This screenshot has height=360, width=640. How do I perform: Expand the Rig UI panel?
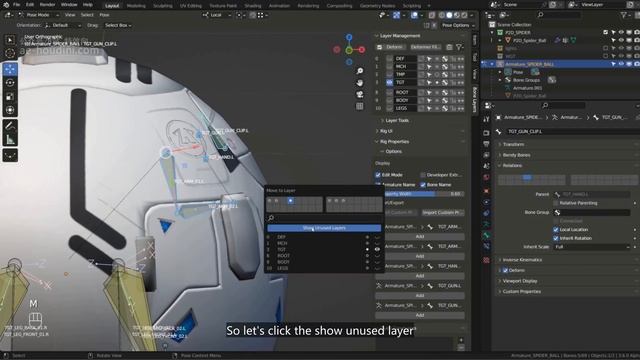tap(386, 131)
